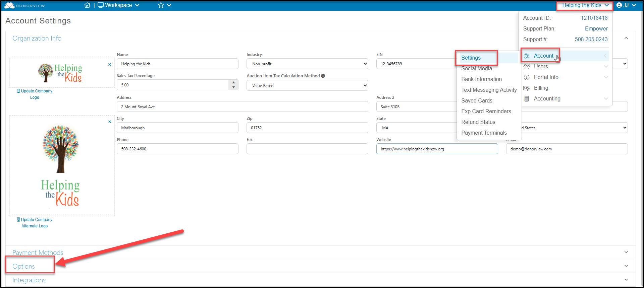Click the Sales Tax Percentage field
Viewport: 644px width, 288px height.
[x=173, y=85]
